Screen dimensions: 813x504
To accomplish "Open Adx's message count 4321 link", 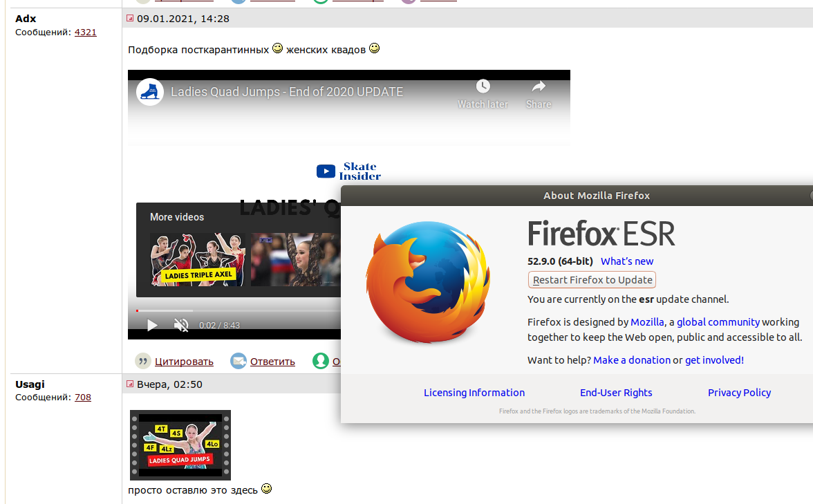I will (x=86, y=32).
